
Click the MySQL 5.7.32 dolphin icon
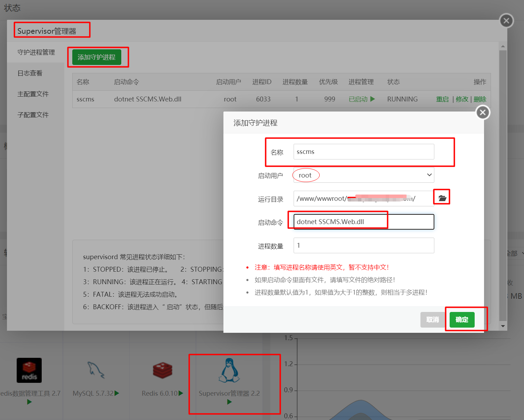coord(96,370)
